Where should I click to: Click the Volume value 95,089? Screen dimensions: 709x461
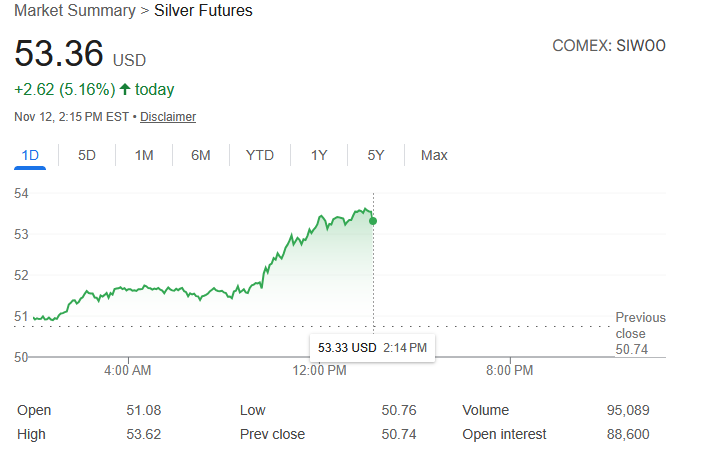627,410
